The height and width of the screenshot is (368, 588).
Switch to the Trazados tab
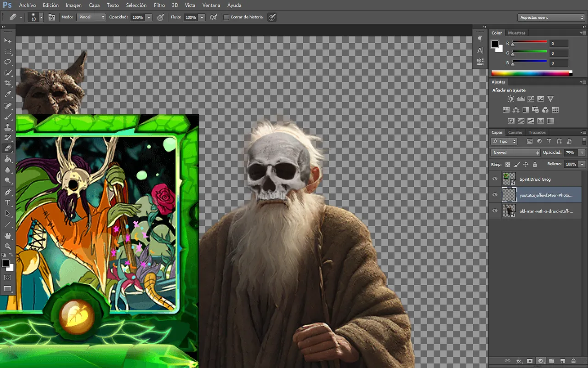pos(537,132)
